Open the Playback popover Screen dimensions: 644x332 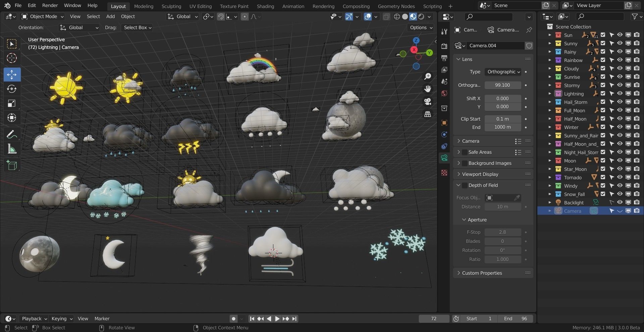pos(34,319)
